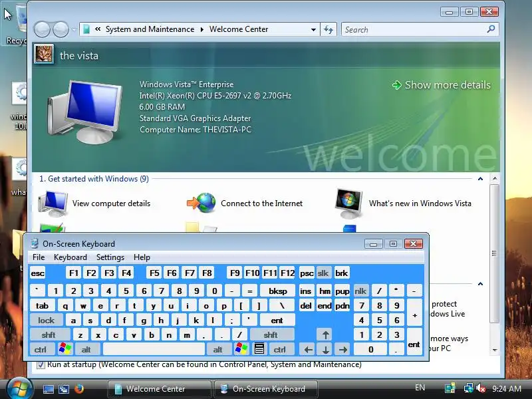Click left Windows logo key on keyboard
The width and height of the screenshot is (532, 399).
(65, 349)
